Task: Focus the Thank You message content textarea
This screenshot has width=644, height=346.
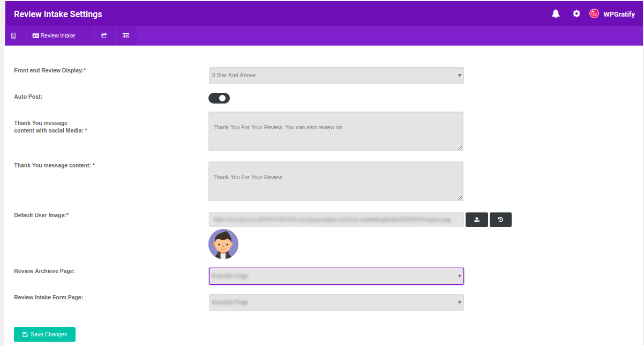Action: (336, 181)
